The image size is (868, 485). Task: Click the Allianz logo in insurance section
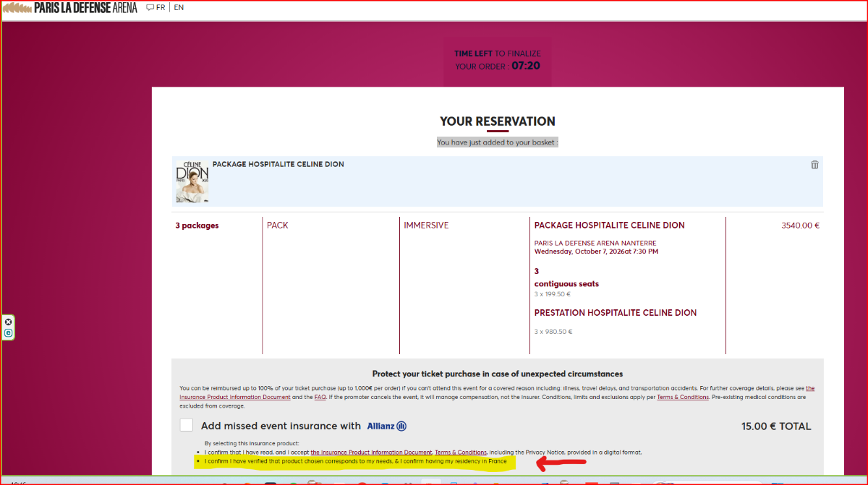pos(386,426)
